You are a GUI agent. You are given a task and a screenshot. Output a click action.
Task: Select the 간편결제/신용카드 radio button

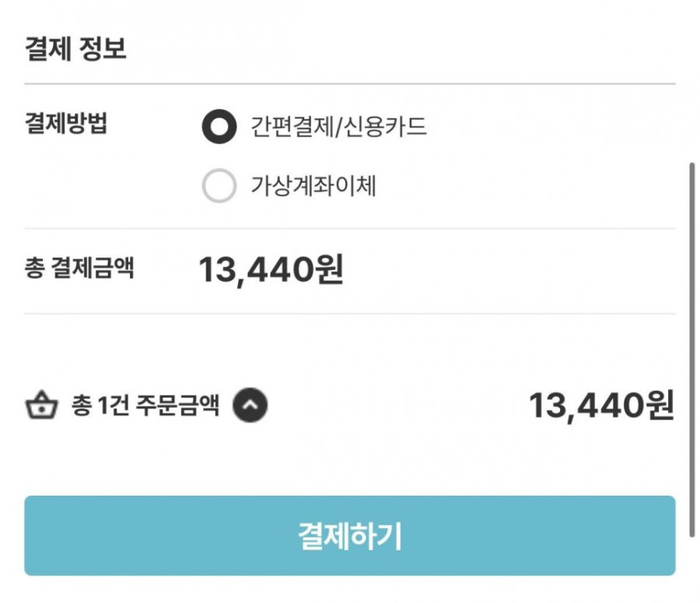(x=220, y=127)
